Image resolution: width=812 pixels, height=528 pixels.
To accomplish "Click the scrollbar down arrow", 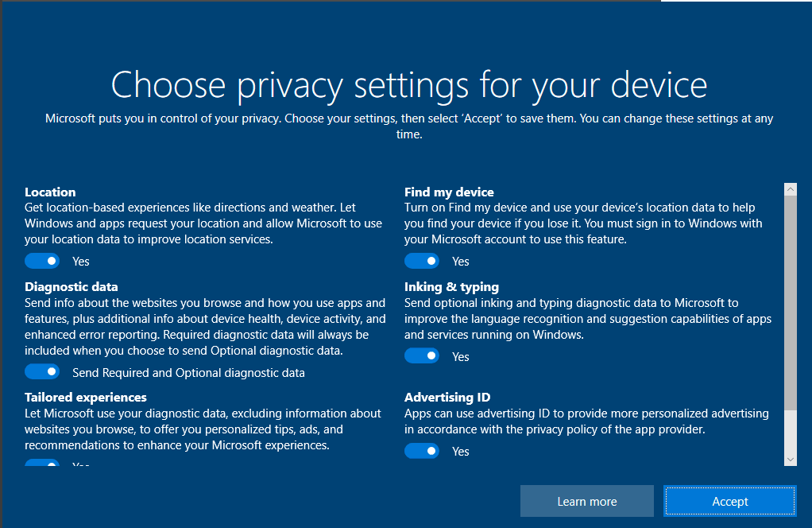I will click(x=790, y=460).
